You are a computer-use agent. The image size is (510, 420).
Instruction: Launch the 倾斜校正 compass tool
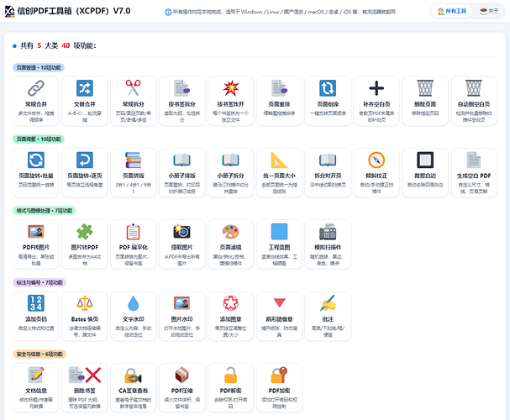tap(376, 173)
